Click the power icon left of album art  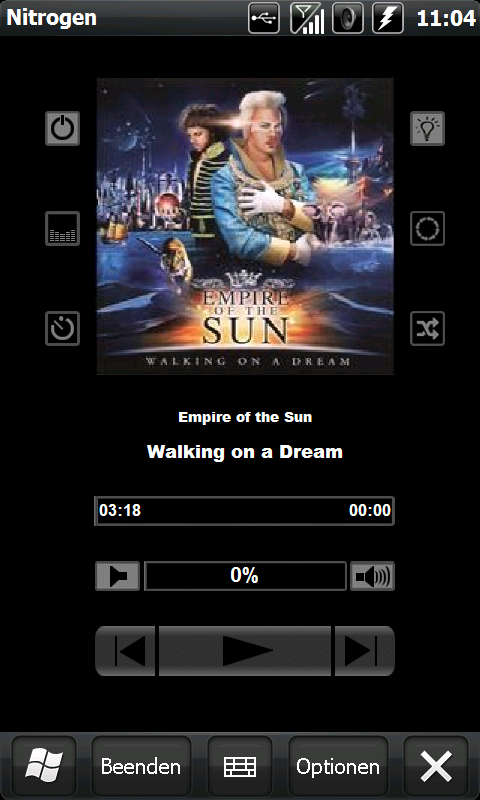tap(62, 129)
